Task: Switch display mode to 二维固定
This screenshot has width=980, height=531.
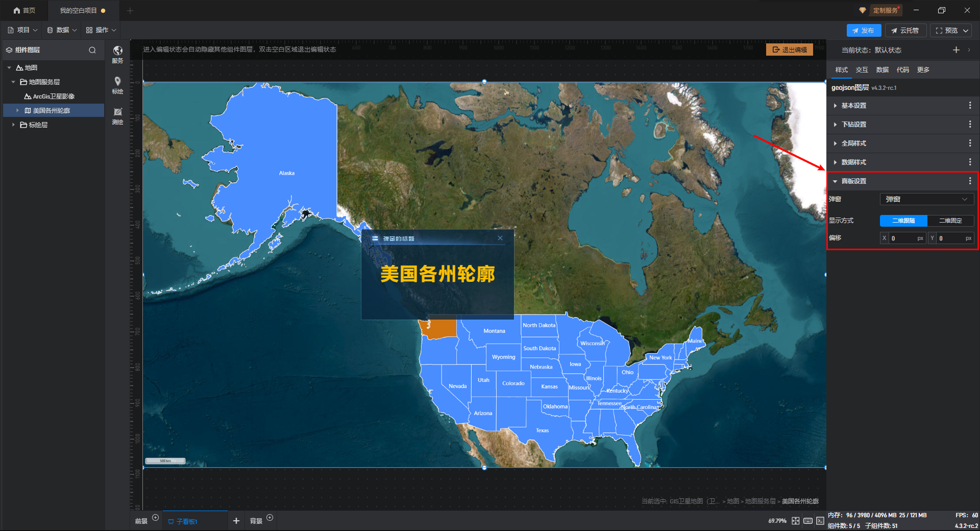Action: click(x=950, y=221)
